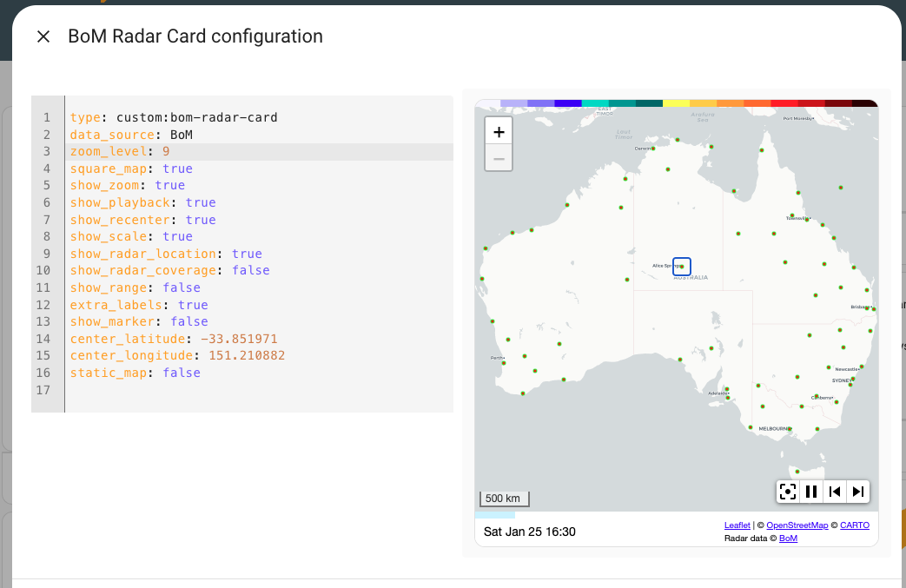The height and width of the screenshot is (588, 906).
Task: Zoom in using the map plus button
Action: [x=498, y=132]
